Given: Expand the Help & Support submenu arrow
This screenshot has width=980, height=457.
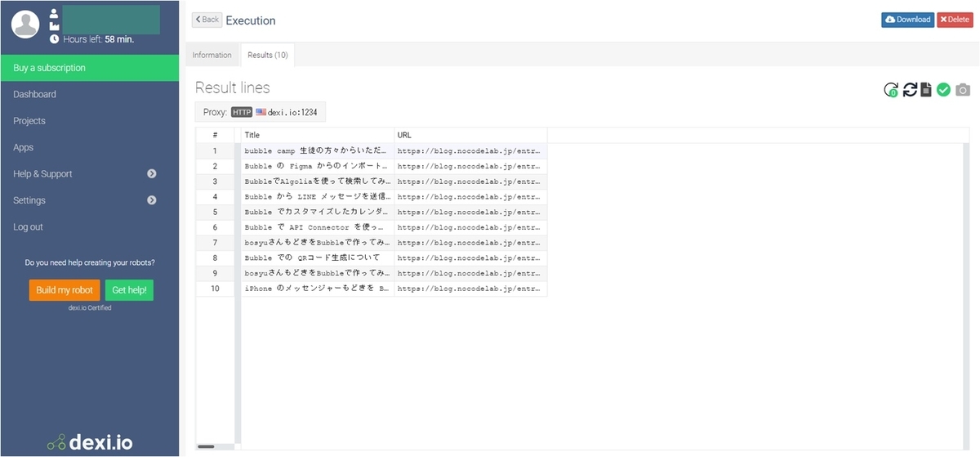Looking at the screenshot, I should click(x=152, y=174).
